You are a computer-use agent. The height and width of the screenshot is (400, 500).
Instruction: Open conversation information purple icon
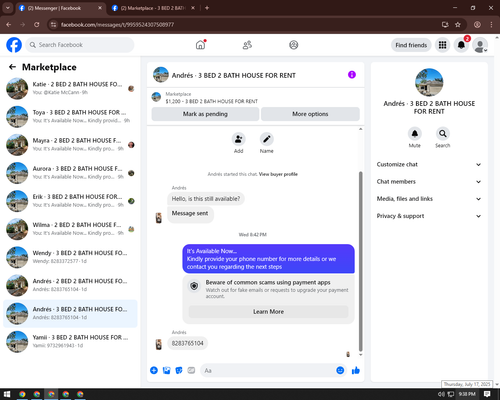(x=352, y=75)
